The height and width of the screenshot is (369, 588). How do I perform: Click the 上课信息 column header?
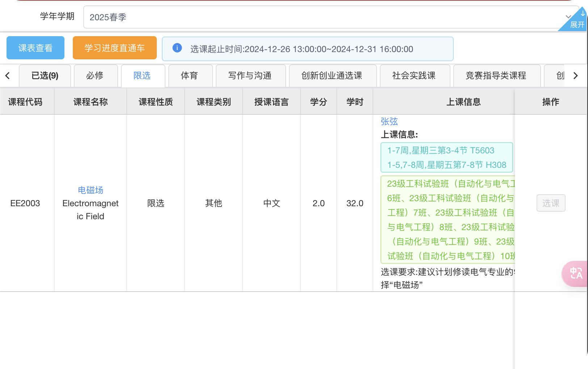(463, 102)
